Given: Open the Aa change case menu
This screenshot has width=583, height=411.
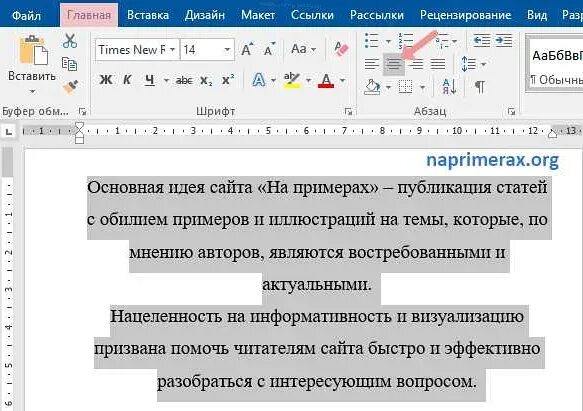Looking at the screenshot, I should [x=303, y=49].
